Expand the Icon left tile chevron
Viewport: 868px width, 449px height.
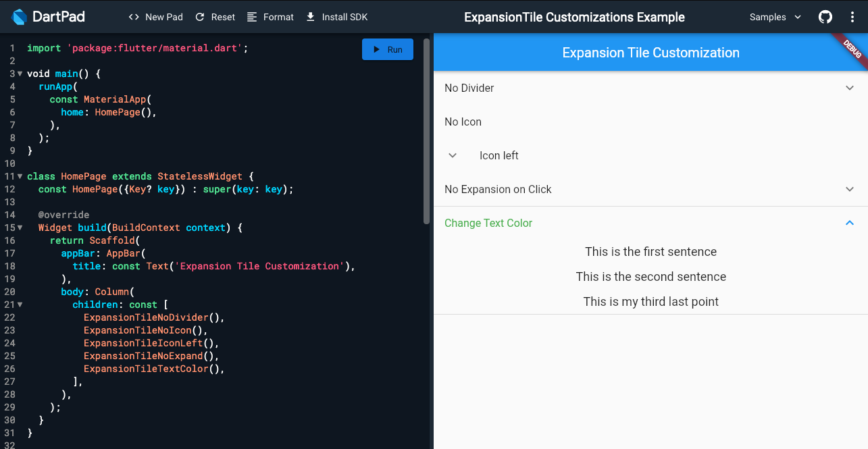(x=453, y=155)
